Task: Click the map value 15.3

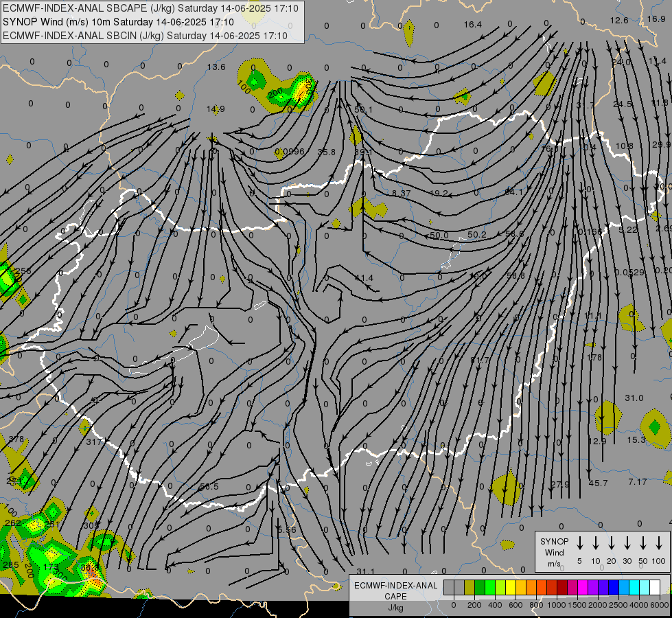Action: 636,440
